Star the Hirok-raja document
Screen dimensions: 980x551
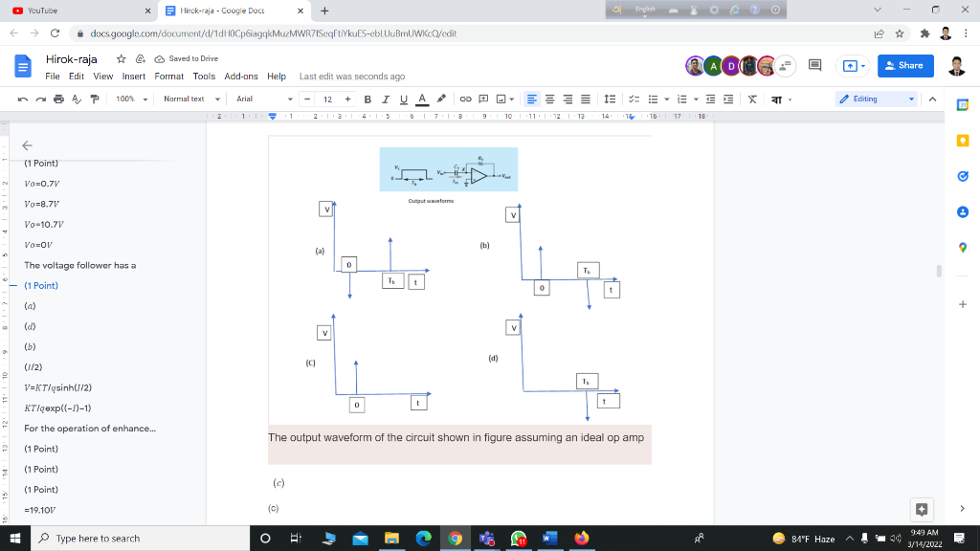point(122,58)
